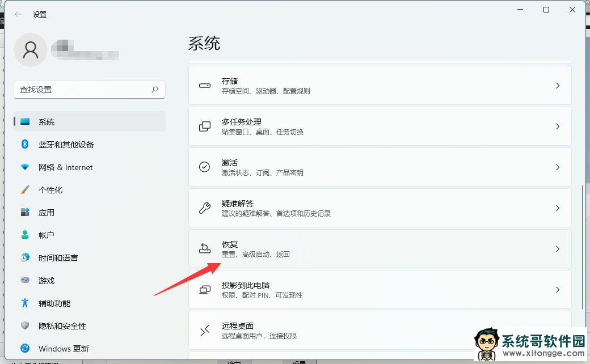The width and height of the screenshot is (590, 364).
Task: Click the 激活 checkmark circle icon
Action: [204, 167]
